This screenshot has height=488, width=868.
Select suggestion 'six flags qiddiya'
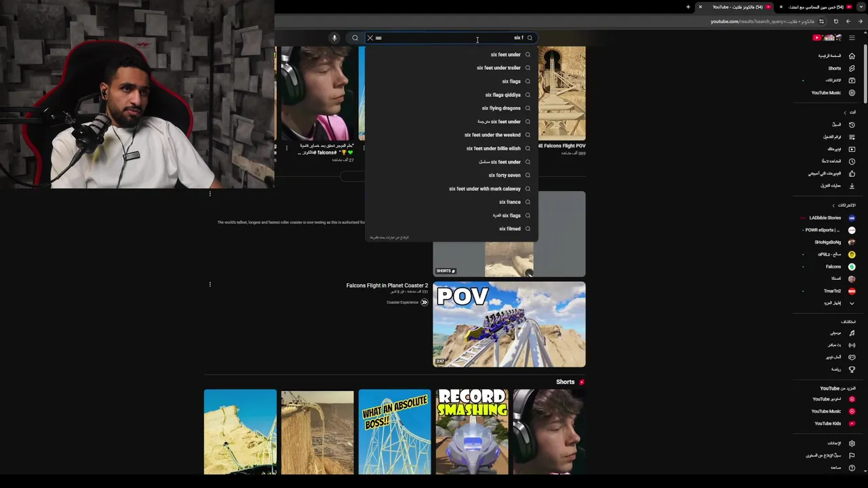(451, 95)
